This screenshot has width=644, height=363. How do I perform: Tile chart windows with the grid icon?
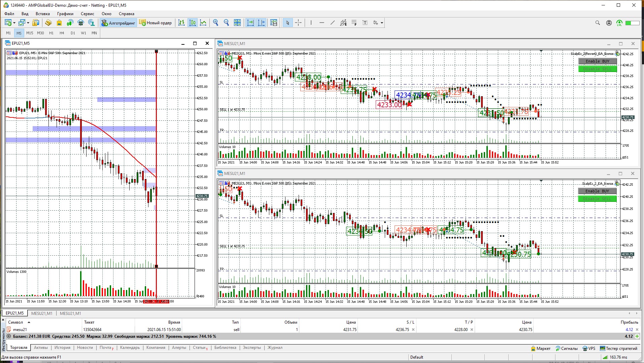[237, 23]
